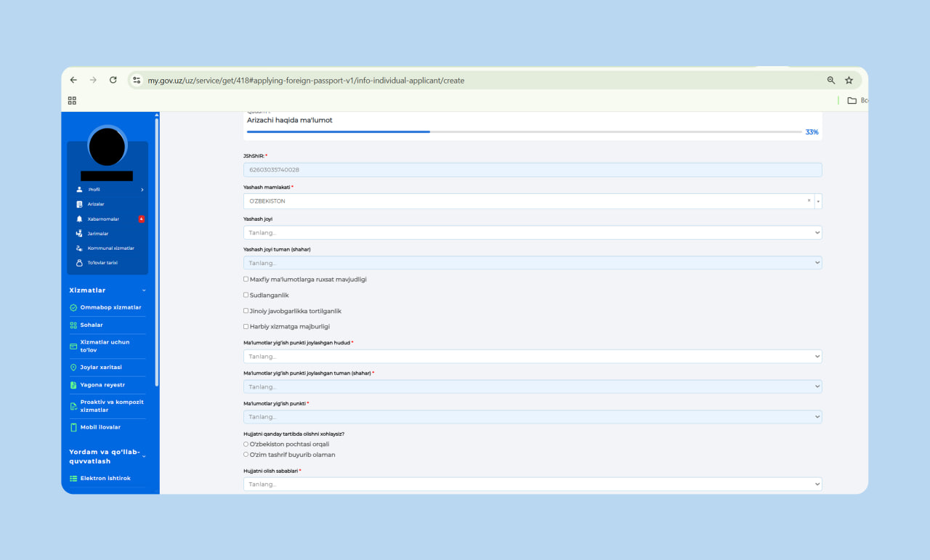Collapse the Xizmatlar sidebar section
930x560 pixels.
pyautogui.click(x=144, y=291)
